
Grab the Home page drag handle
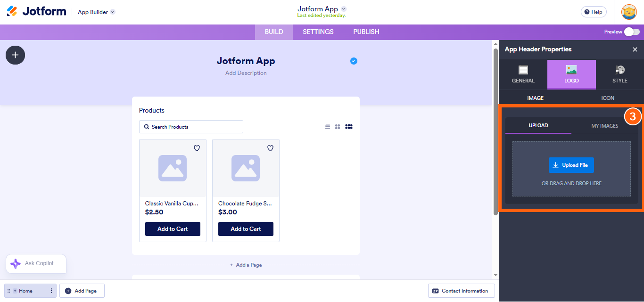click(8, 291)
